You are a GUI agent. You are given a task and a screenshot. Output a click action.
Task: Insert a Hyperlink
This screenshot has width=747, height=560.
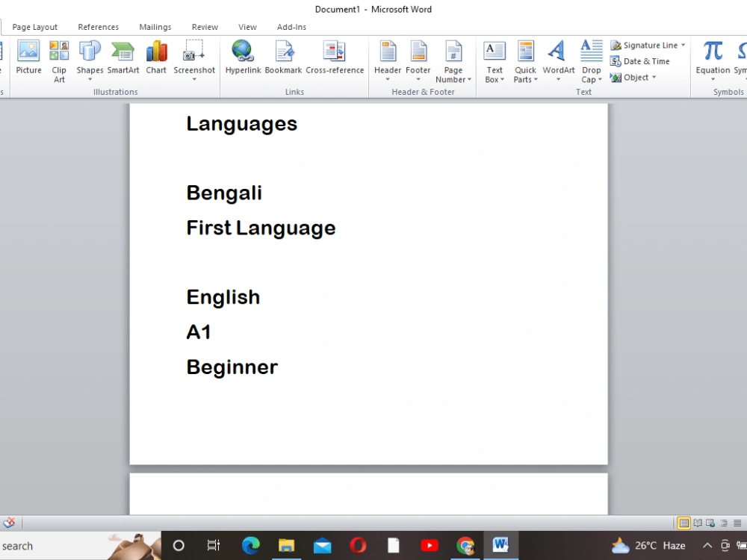(x=243, y=57)
